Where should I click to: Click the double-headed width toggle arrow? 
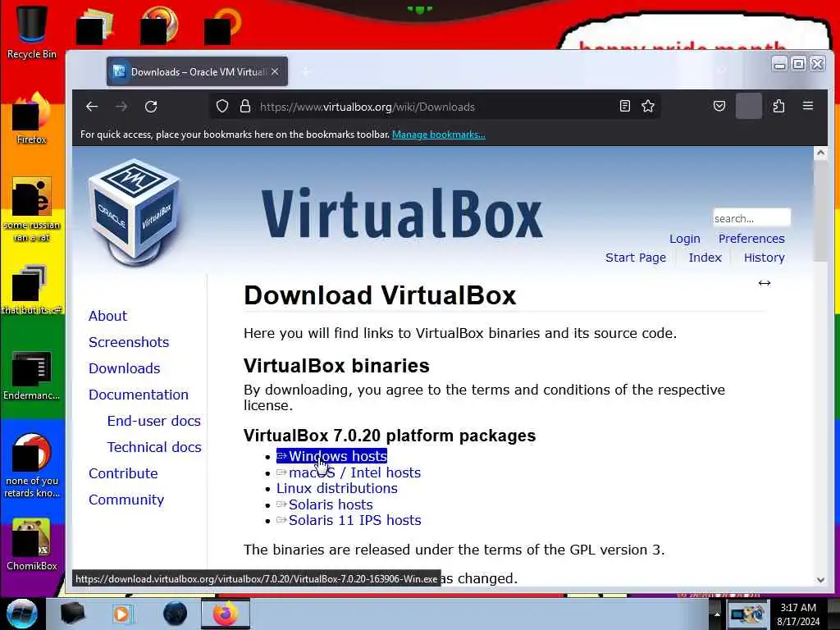click(x=765, y=283)
